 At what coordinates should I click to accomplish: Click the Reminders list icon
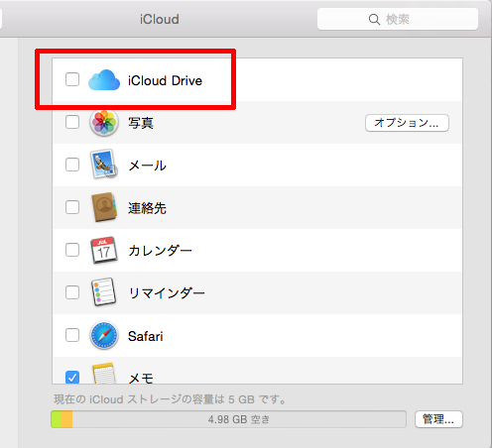pos(104,292)
